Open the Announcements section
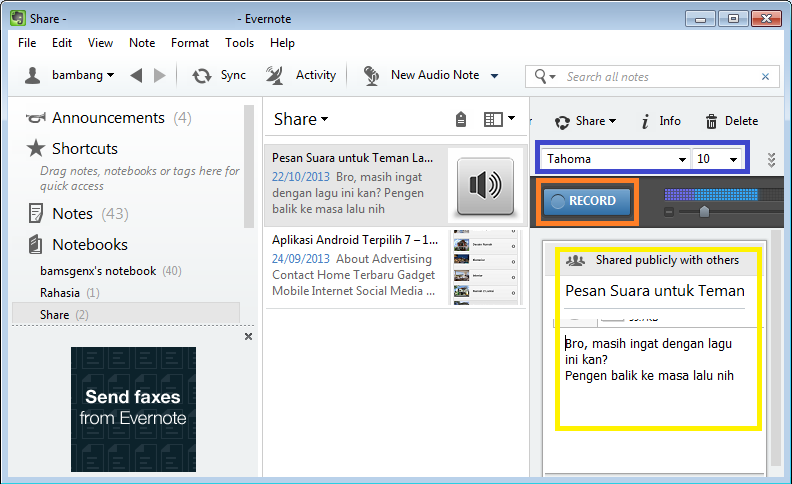792x484 pixels. click(x=109, y=118)
